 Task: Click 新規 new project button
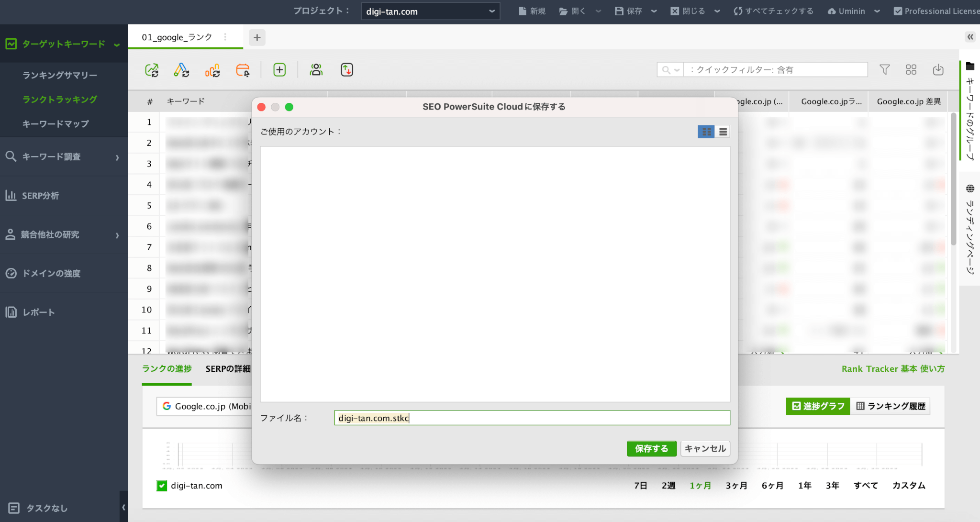(x=532, y=11)
